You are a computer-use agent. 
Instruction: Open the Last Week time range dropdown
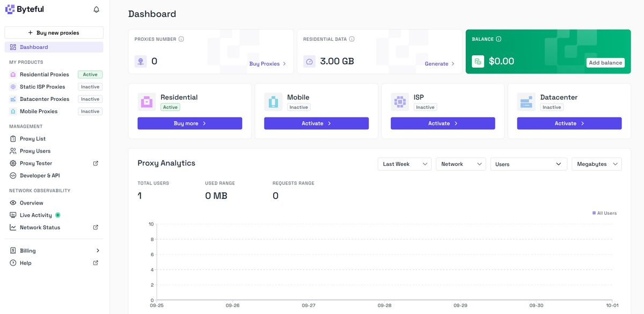(x=404, y=164)
